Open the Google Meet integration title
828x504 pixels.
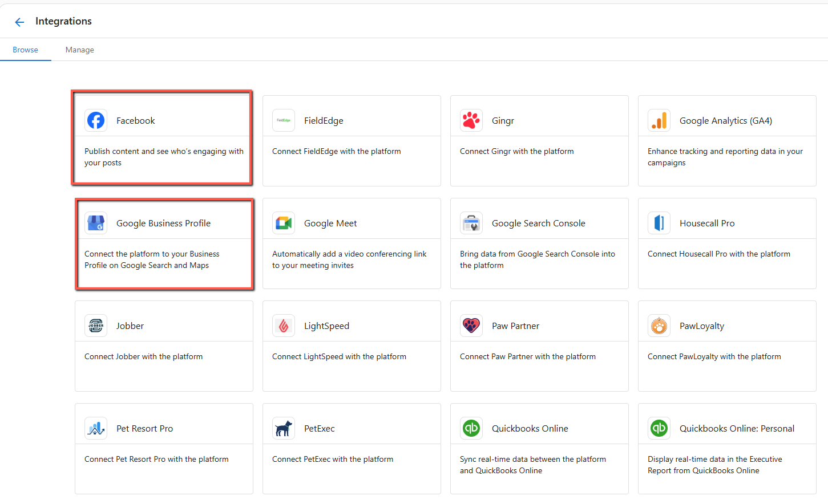(330, 223)
